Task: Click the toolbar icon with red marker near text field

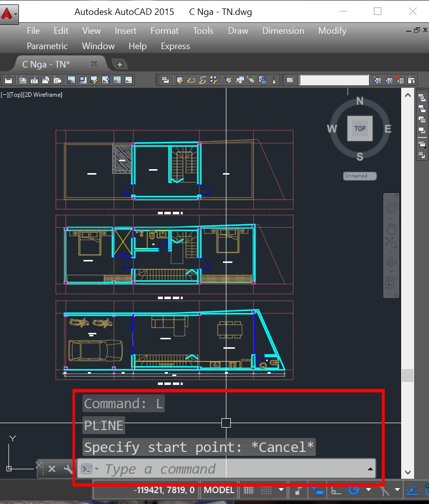Action: click(400, 80)
